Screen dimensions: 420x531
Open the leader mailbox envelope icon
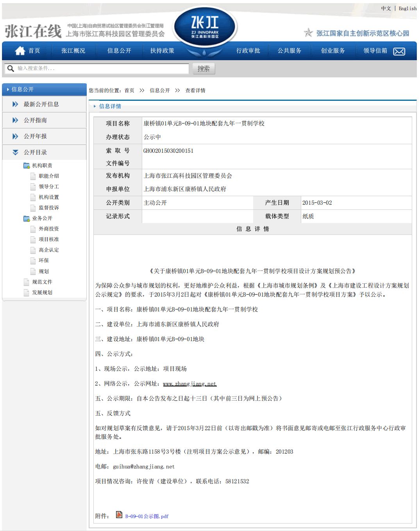tap(399, 52)
